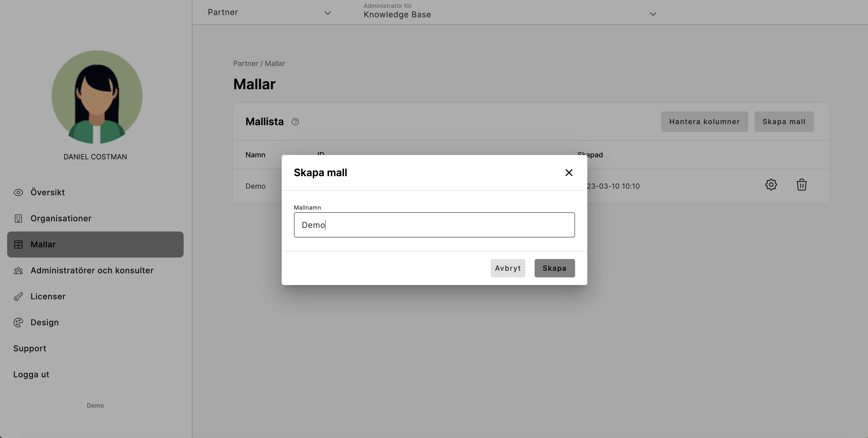The width and height of the screenshot is (868, 438).
Task: Click Logga ut
Action: point(31,374)
